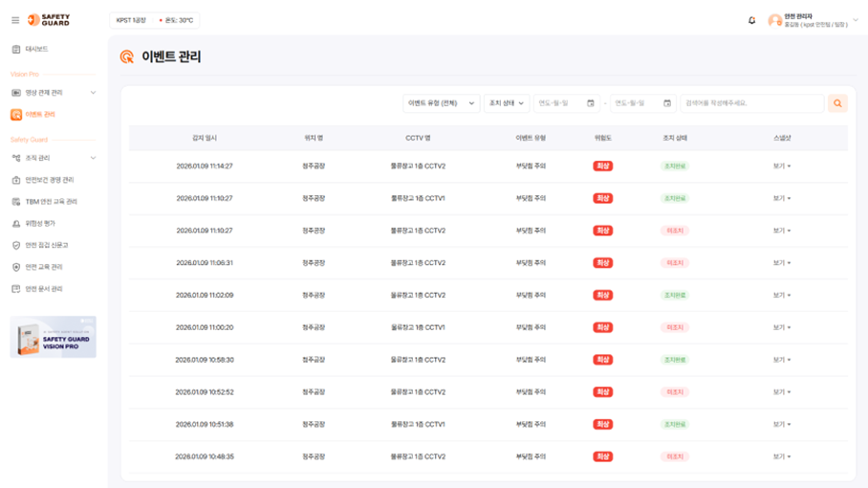Click the 위험성 평가 sidebar icon
Image resolution: width=868 pixels, height=488 pixels.
(x=16, y=223)
